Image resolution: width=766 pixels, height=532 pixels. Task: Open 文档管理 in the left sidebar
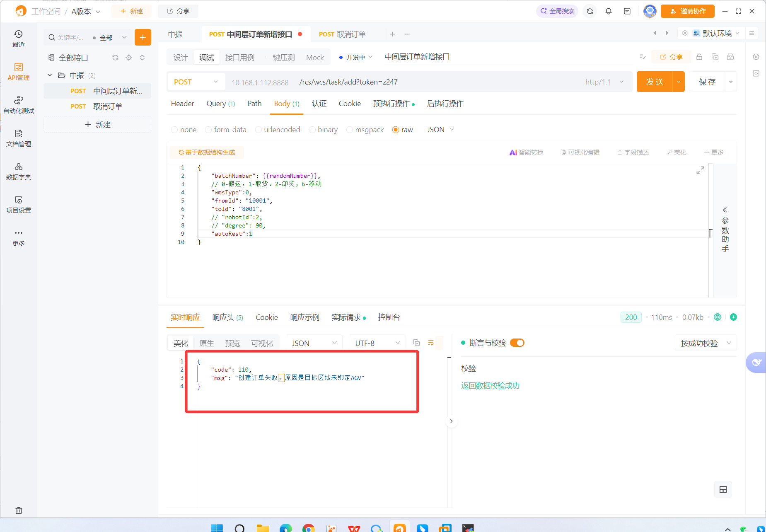pos(19,138)
